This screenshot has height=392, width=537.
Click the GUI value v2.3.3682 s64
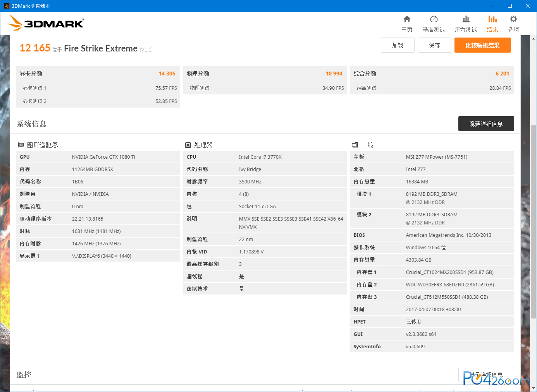(x=421, y=334)
